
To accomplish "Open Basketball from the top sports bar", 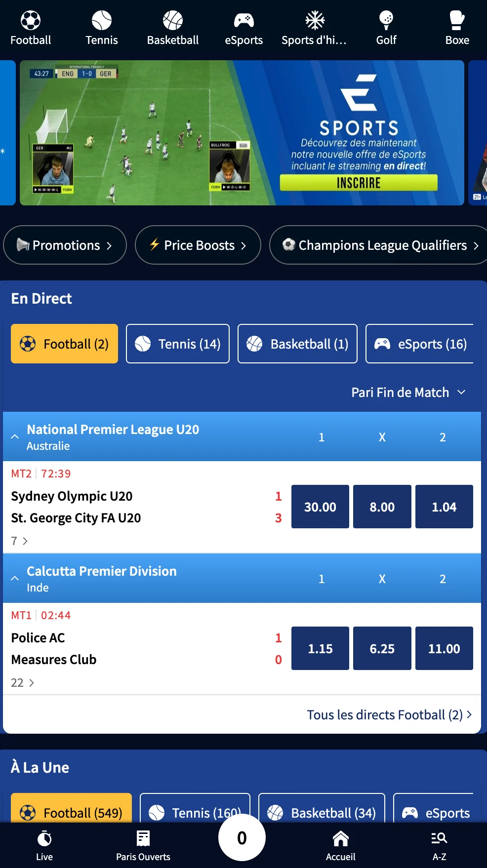I will [x=173, y=28].
